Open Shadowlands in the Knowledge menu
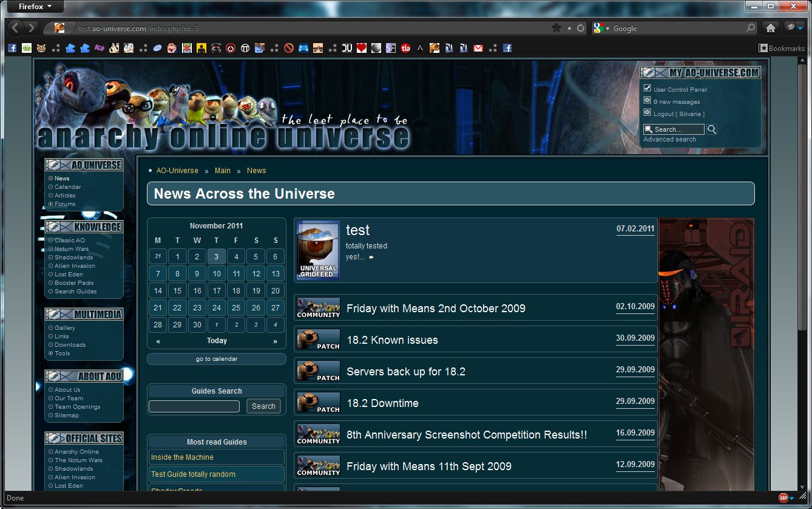This screenshot has height=509, width=812. point(73,258)
